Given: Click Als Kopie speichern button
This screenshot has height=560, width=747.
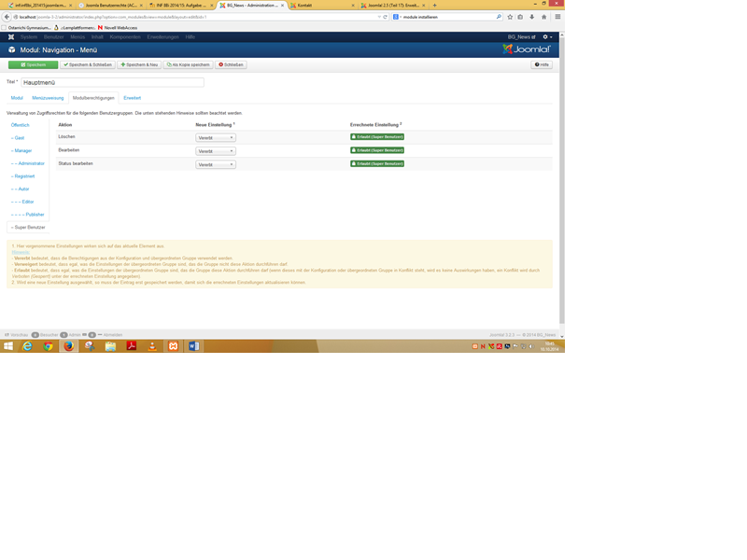Looking at the screenshot, I should (x=189, y=64).
